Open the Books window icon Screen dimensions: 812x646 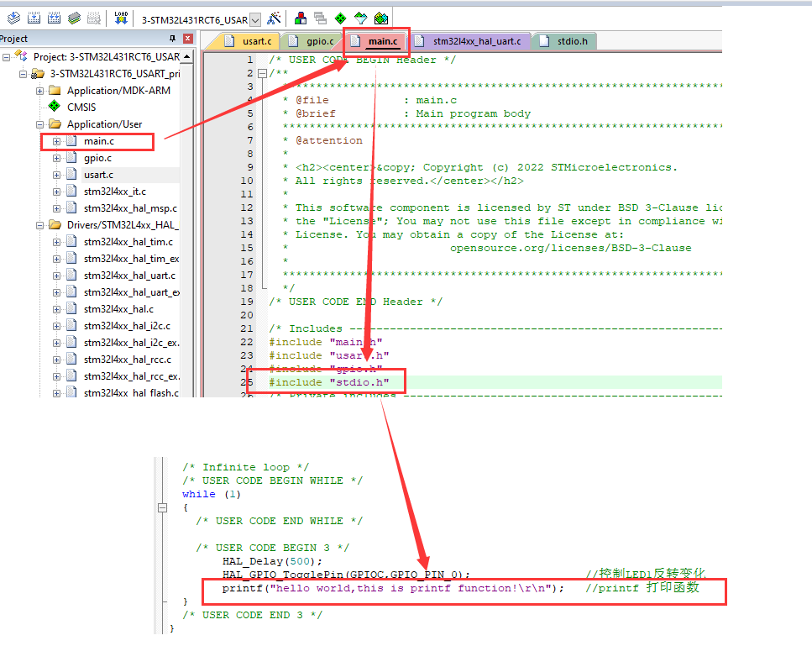pyautogui.click(x=320, y=17)
